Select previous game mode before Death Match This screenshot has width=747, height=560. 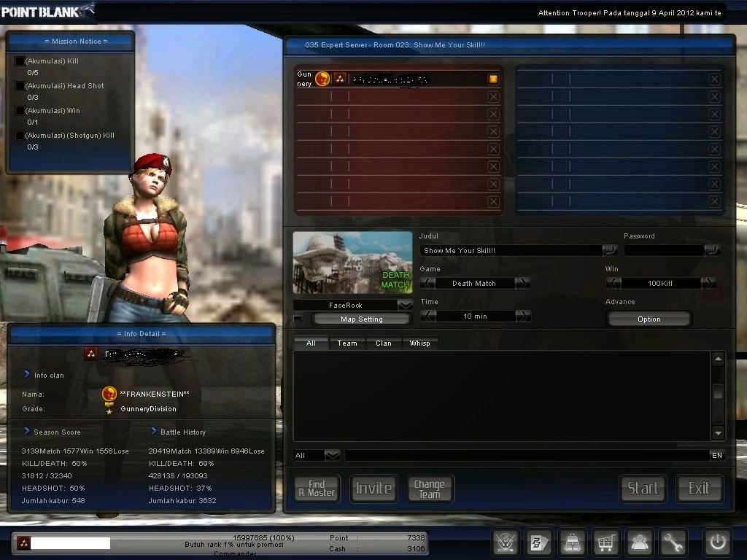click(x=427, y=284)
